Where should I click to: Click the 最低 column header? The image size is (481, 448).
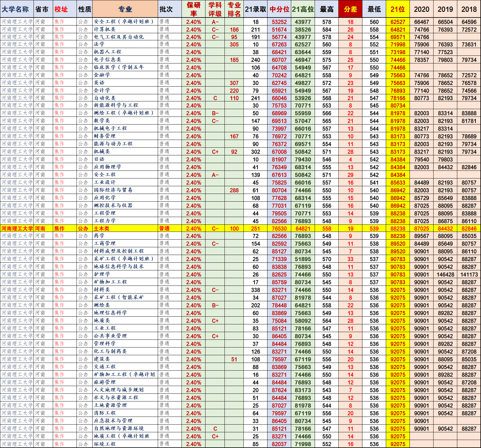click(374, 9)
